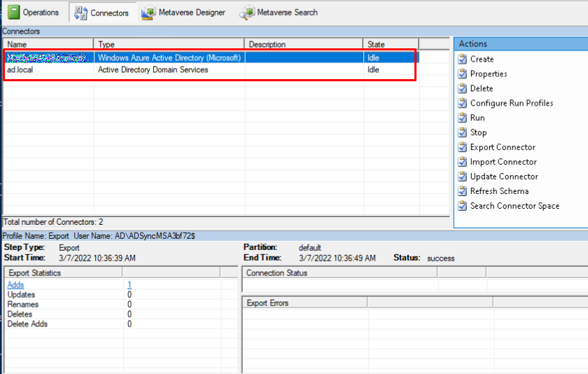Click the Properties action icon

click(x=463, y=74)
